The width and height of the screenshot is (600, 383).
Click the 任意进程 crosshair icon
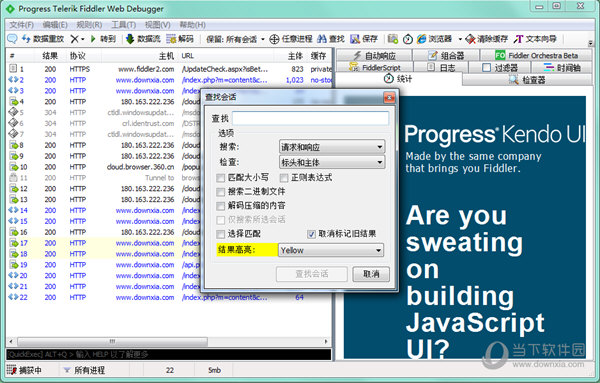274,39
